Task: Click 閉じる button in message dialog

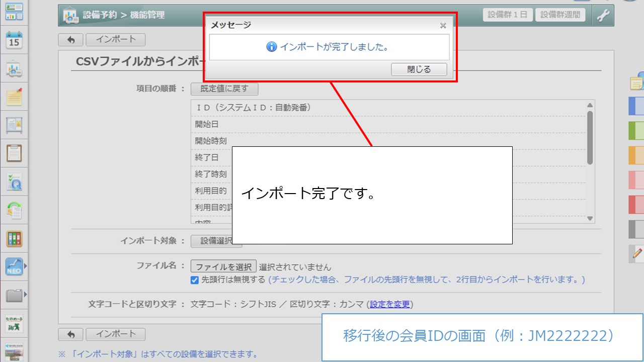Action: click(419, 69)
